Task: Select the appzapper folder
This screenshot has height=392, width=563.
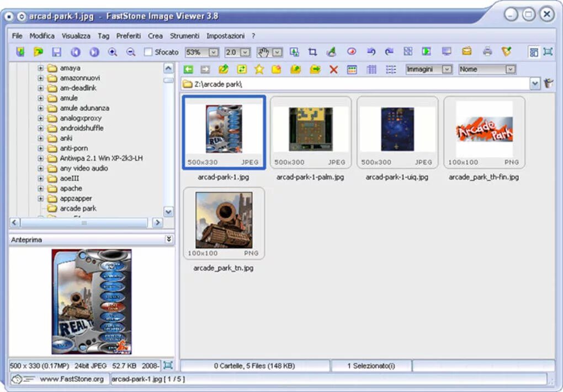Action: [x=76, y=198]
